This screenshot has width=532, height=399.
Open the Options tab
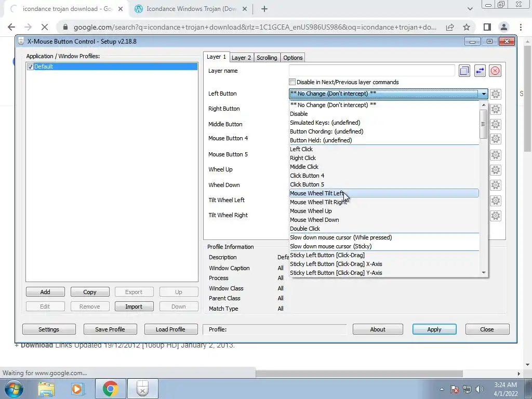(x=293, y=58)
